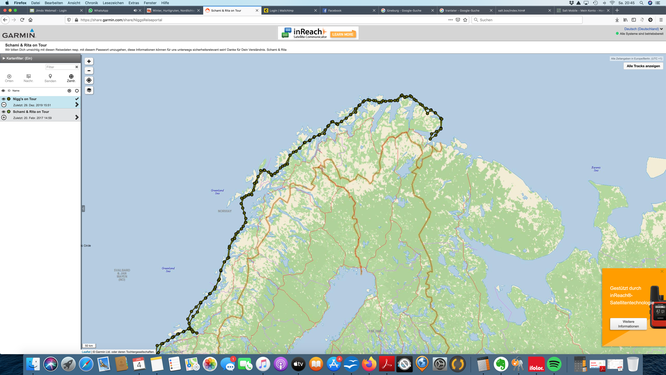Select the Orten locate icon in sidebar
The image size is (666, 375).
9,78
